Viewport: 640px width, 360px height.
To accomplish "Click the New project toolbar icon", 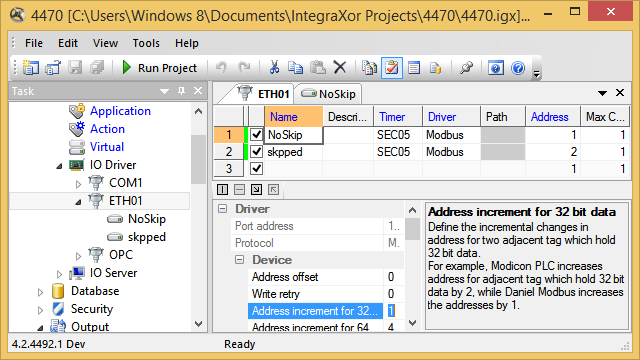I will click(x=31, y=67).
